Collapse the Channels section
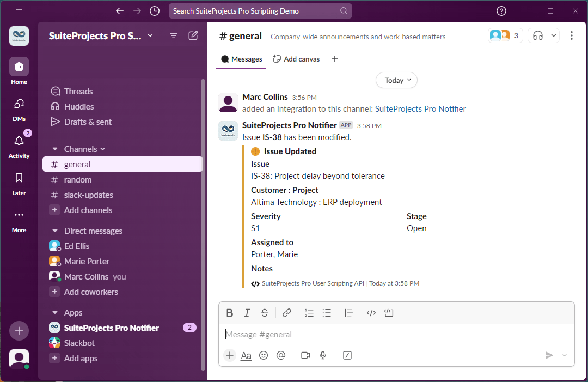Image resolution: width=588 pixels, height=382 pixels. (55, 149)
